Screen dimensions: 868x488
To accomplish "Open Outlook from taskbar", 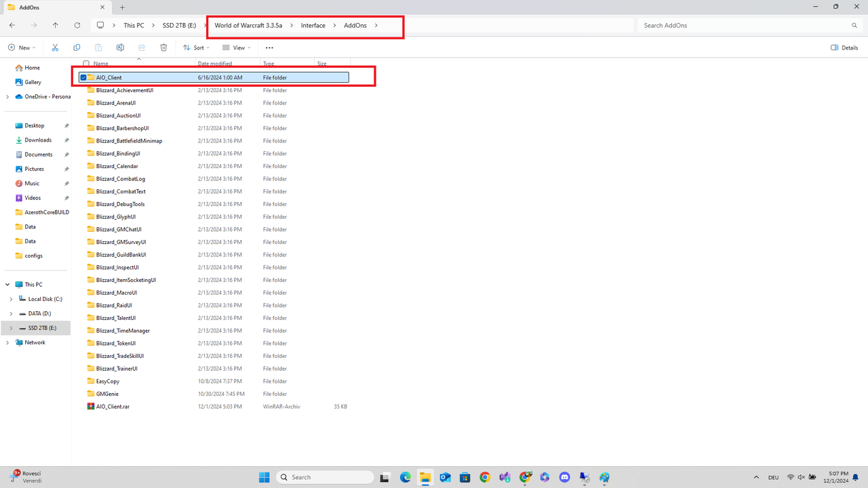I will (445, 477).
